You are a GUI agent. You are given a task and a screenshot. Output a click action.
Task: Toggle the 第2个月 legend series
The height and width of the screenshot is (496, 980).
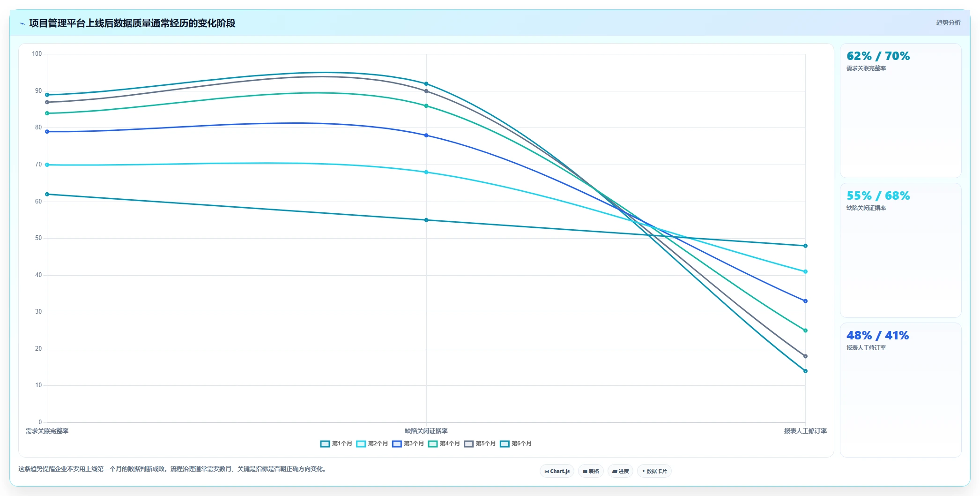pos(372,443)
